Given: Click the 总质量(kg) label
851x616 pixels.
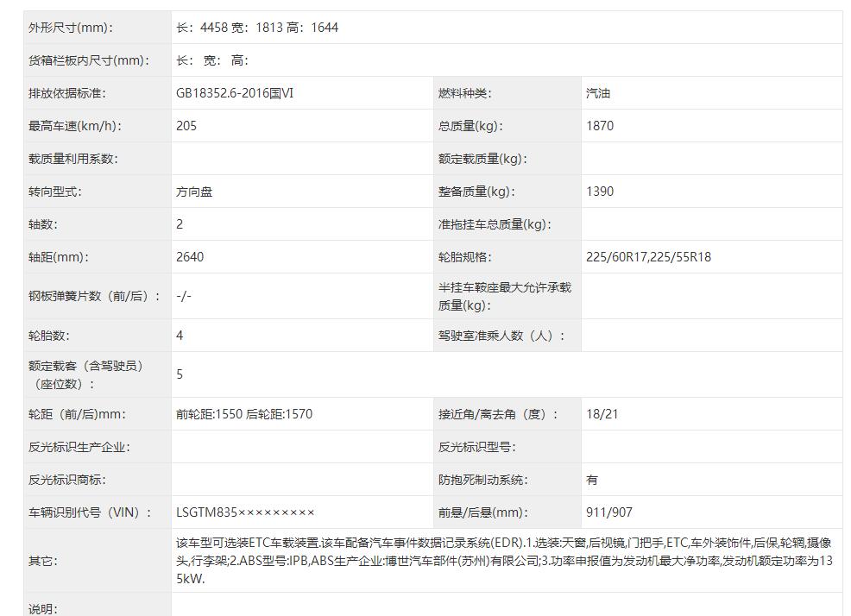Looking at the screenshot, I should tap(470, 126).
